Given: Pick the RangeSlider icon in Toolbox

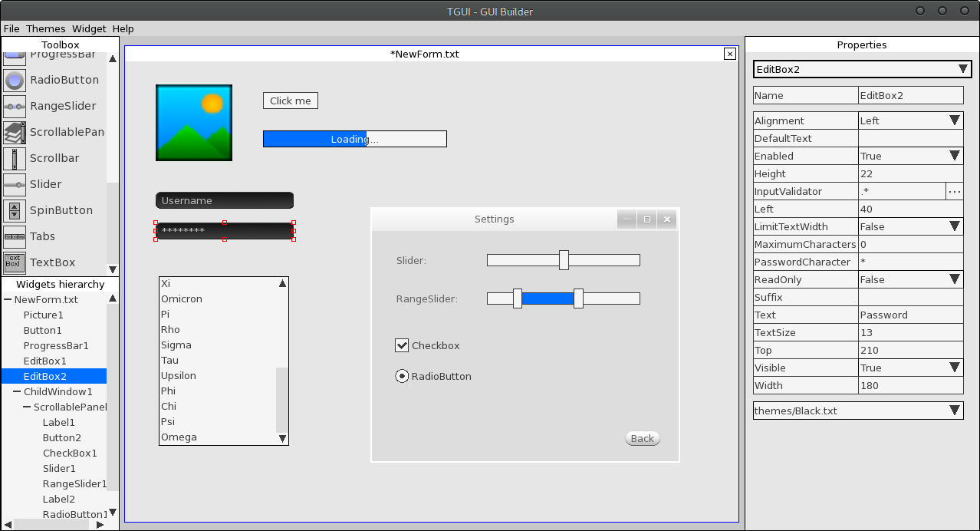Looking at the screenshot, I should [15, 106].
